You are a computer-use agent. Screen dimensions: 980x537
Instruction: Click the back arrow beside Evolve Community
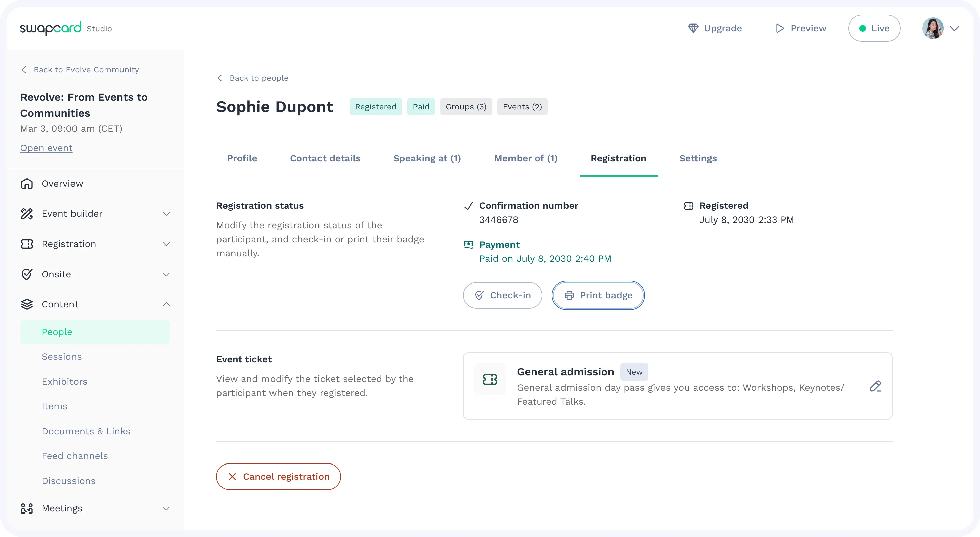[24, 69]
